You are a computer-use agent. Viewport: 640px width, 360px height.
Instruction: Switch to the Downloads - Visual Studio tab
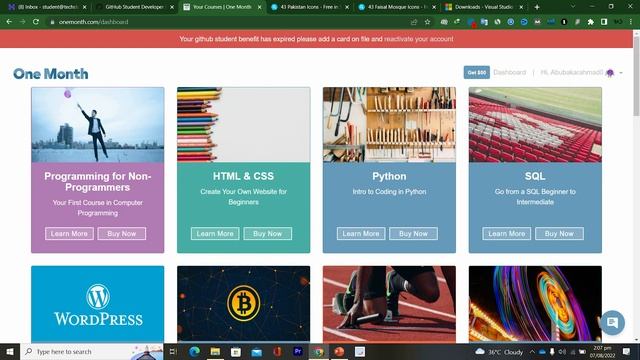(484, 7)
